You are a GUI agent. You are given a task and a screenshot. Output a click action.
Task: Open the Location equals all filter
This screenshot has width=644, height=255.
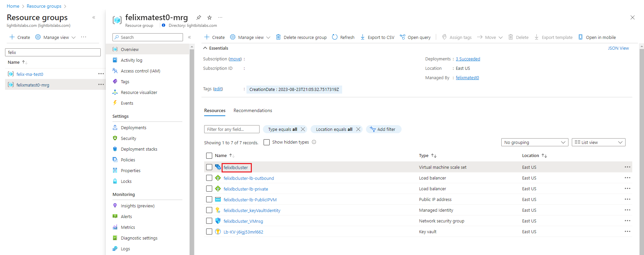(x=334, y=129)
